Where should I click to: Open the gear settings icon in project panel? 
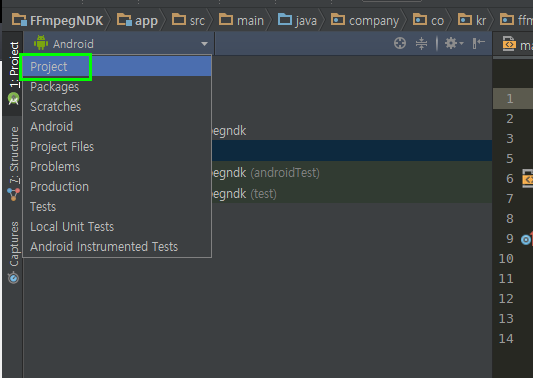[453, 44]
